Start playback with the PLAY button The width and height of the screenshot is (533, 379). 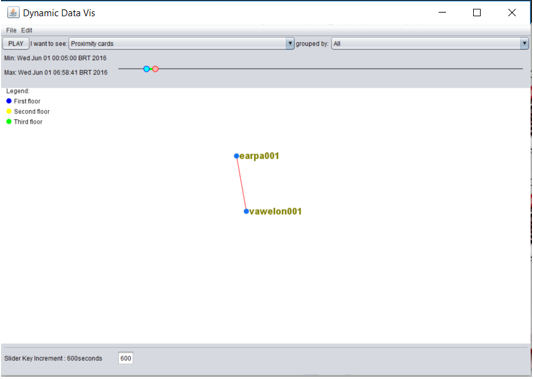coord(16,44)
